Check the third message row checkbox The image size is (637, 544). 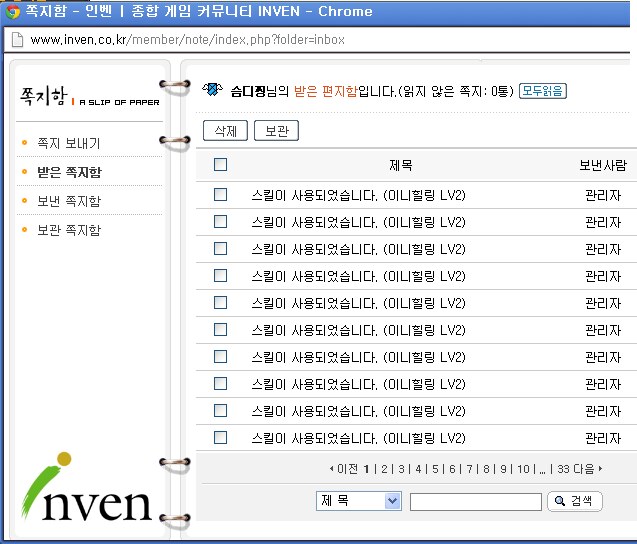[x=220, y=249]
